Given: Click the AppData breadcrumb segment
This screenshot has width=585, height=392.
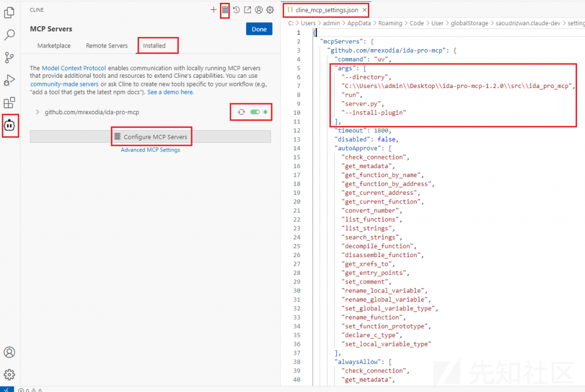Looking at the screenshot, I should click(x=359, y=23).
